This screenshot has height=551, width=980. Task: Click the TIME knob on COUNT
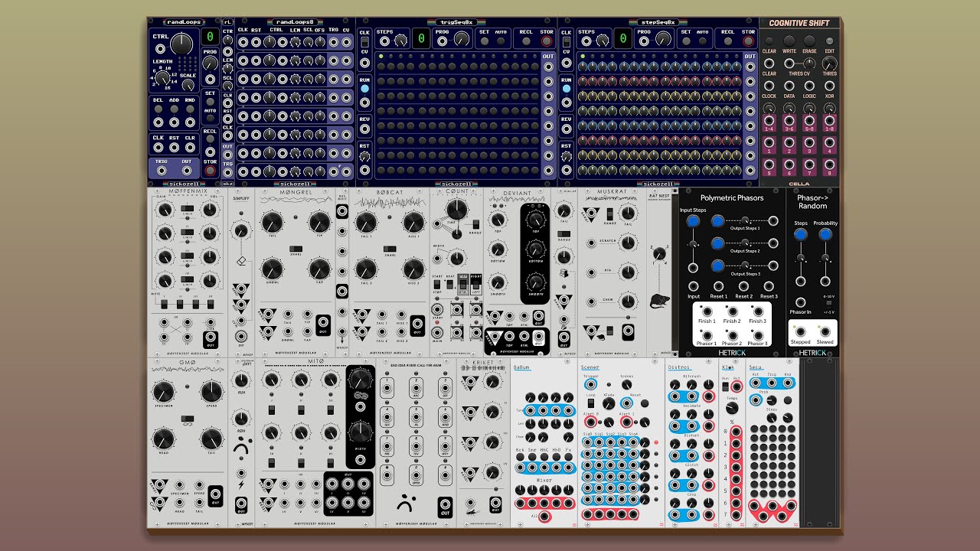[456, 209]
